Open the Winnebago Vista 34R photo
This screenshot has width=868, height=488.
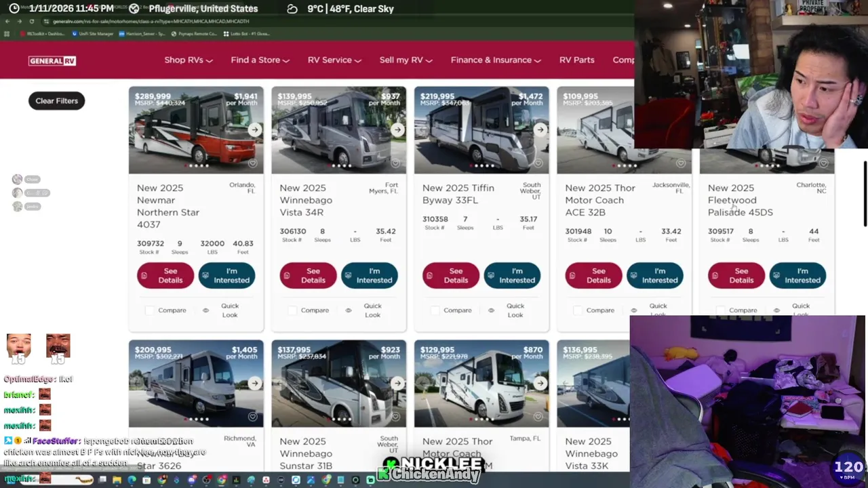click(x=339, y=130)
